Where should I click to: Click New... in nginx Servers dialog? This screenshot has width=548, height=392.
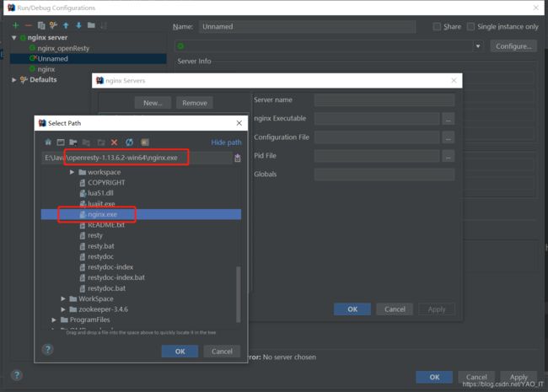point(153,103)
